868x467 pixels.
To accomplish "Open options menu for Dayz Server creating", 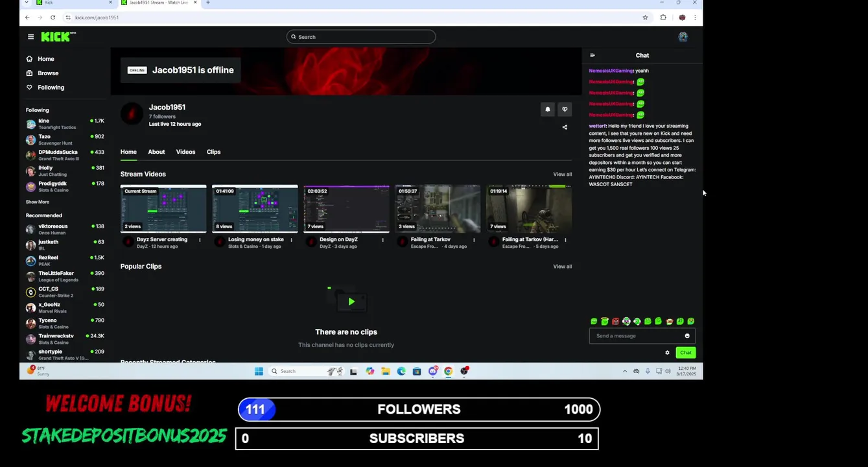I will 200,240.
